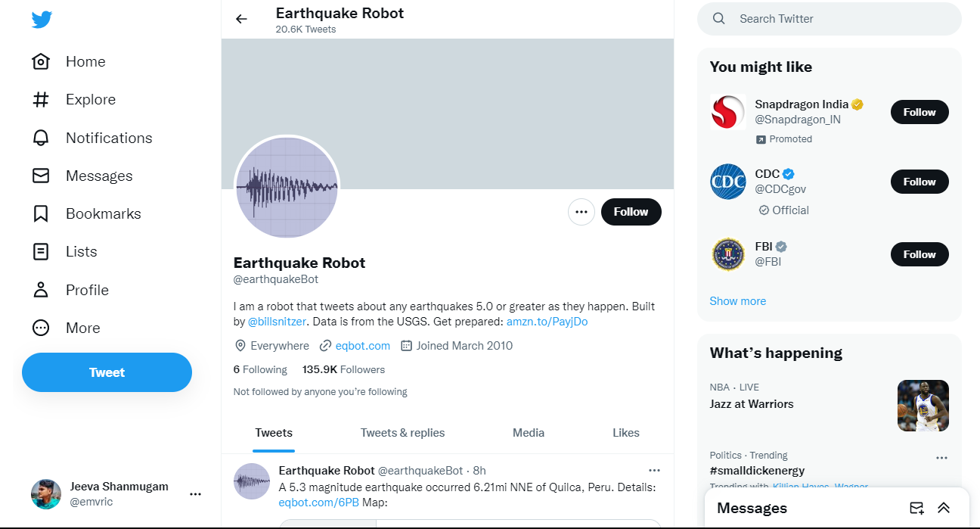The width and height of the screenshot is (980, 529).
Task: Compose a new message in Messages drawer
Action: click(x=916, y=508)
